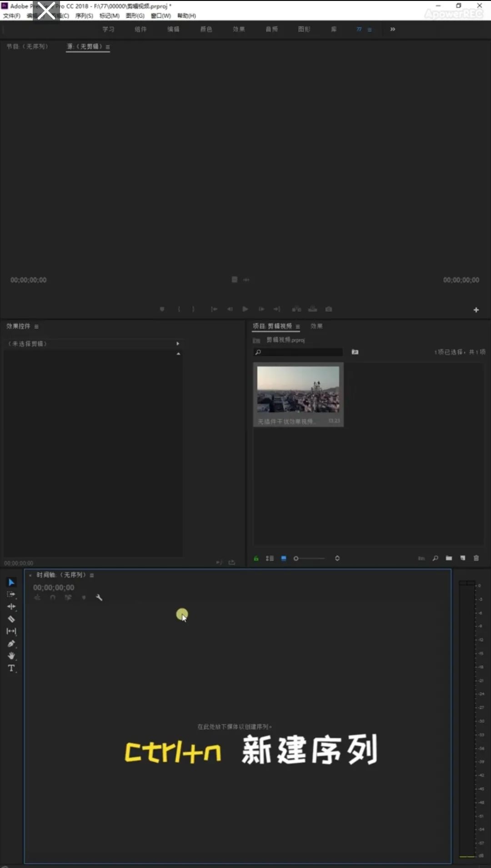The width and height of the screenshot is (491, 868).
Task: Click Overwrite edit icon in source monitor
Action: [313, 309]
